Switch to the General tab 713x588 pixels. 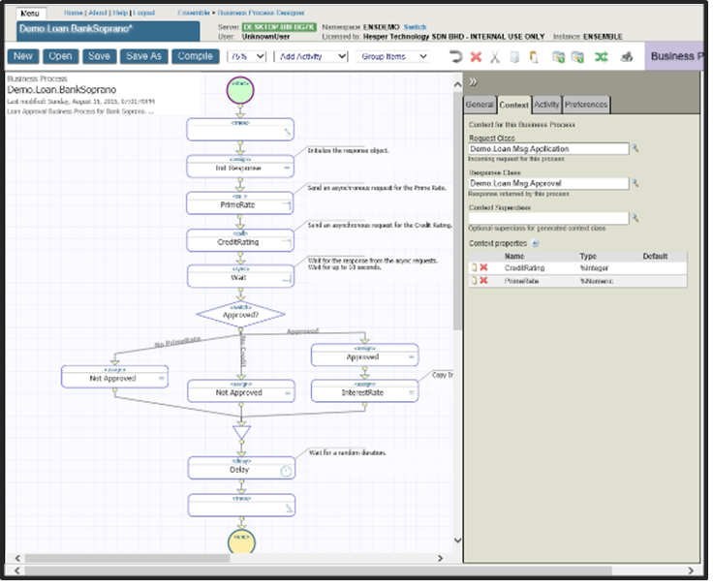tap(480, 105)
